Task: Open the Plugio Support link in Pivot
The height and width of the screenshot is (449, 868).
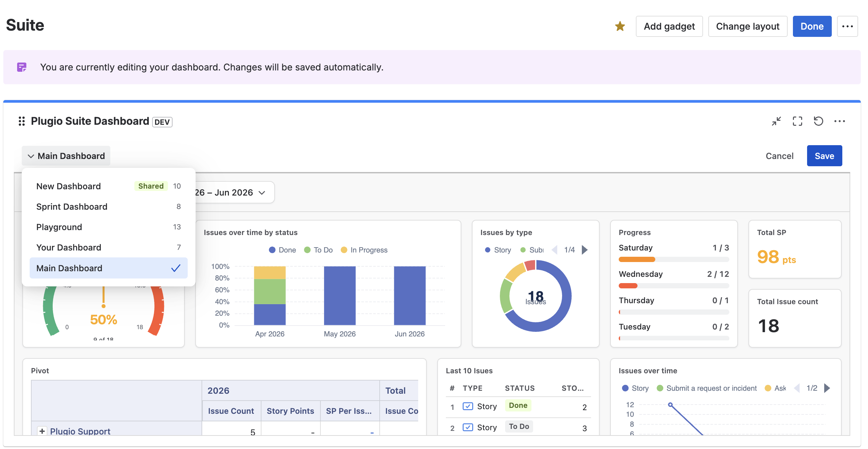Action: click(80, 431)
